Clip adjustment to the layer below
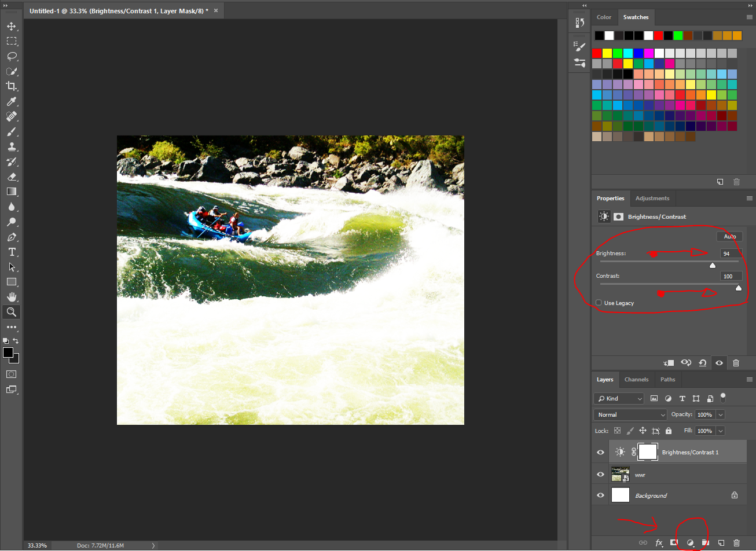756x551 pixels. pyautogui.click(x=669, y=363)
